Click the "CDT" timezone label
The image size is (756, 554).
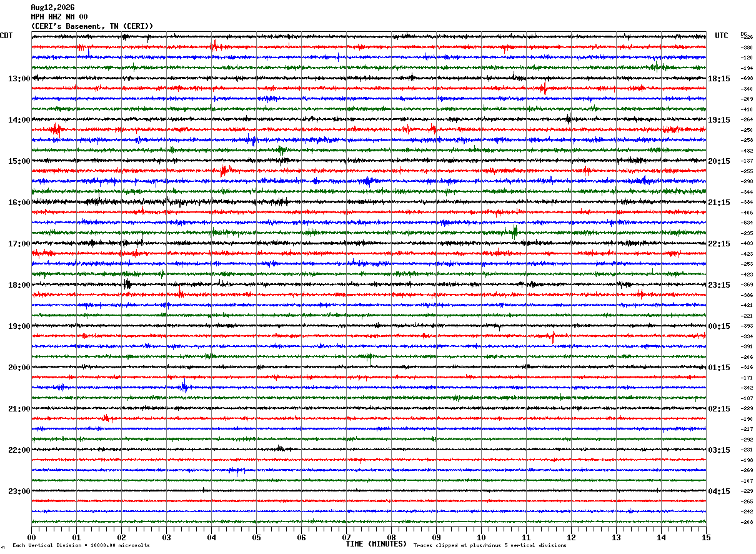[x=6, y=36]
